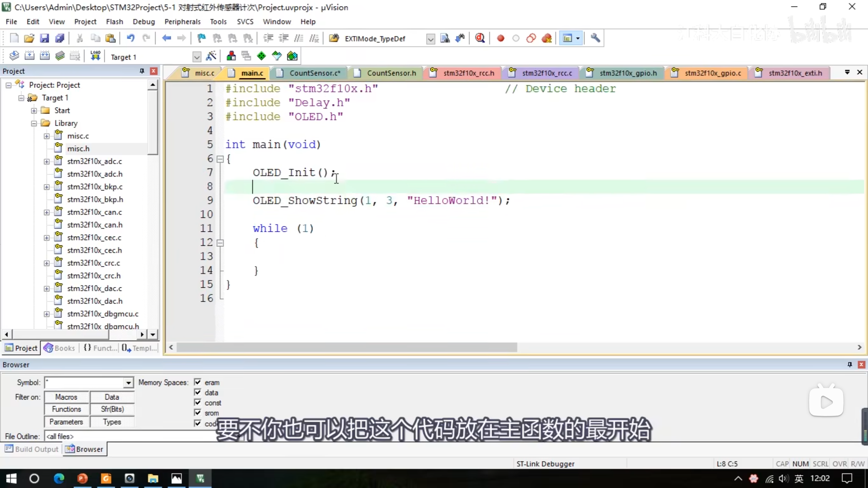Open the Configuration wrench icon
Screen dimensions: 868x488
click(x=595, y=38)
